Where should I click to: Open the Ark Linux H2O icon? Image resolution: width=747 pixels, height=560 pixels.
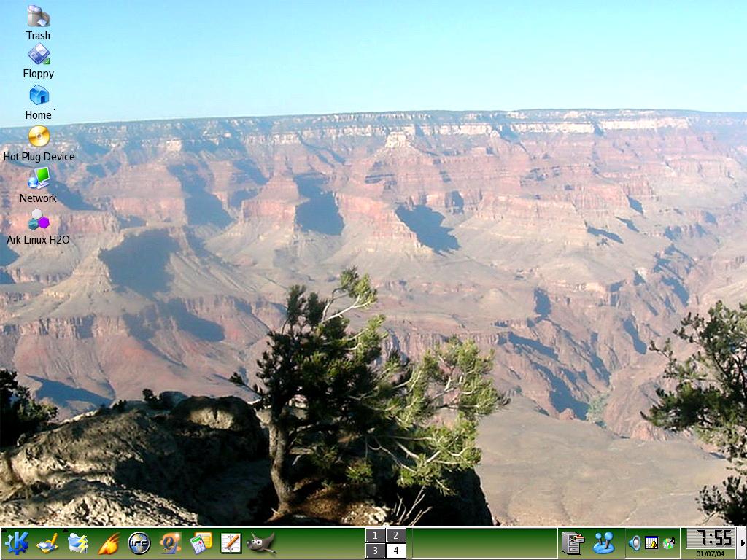(39, 219)
